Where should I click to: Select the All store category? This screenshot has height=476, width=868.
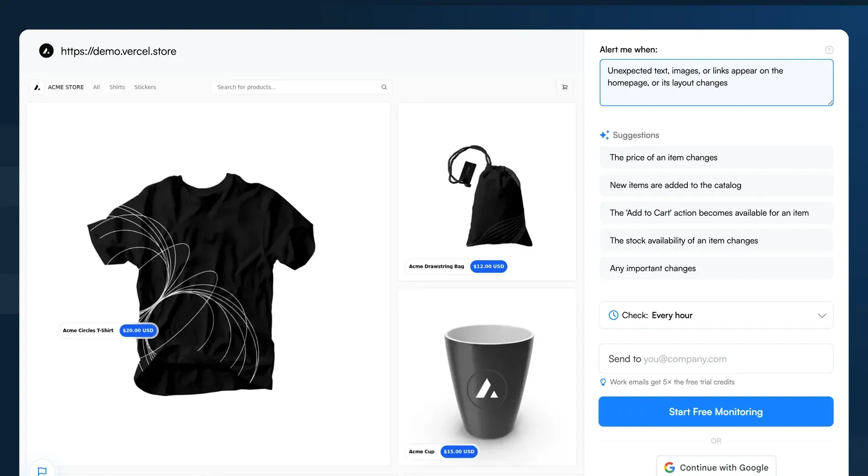coord(97,87)
